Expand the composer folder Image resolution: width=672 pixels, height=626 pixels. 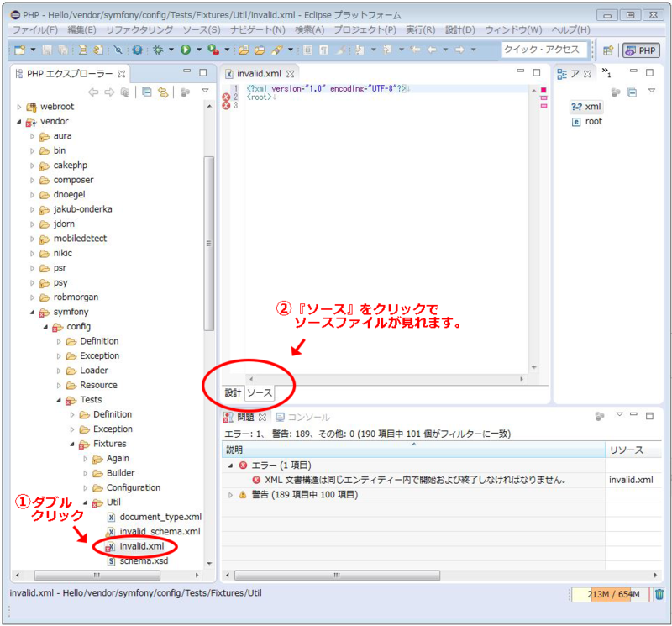click(32, 181)
